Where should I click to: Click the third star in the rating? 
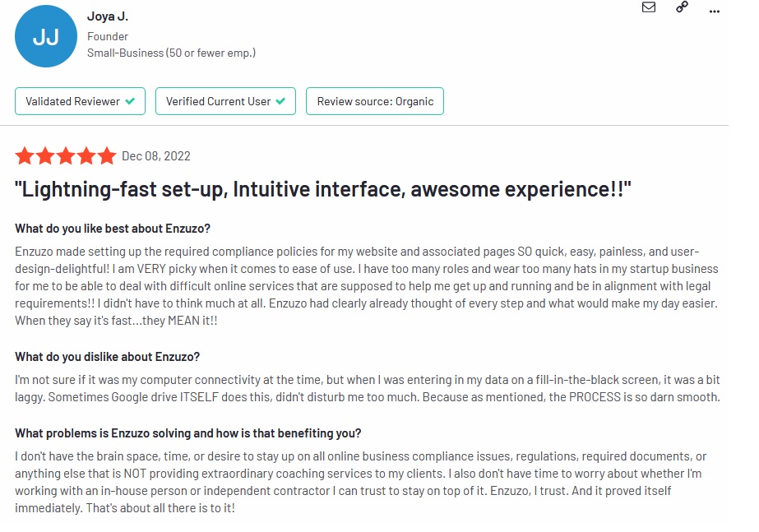coord(66,156)
